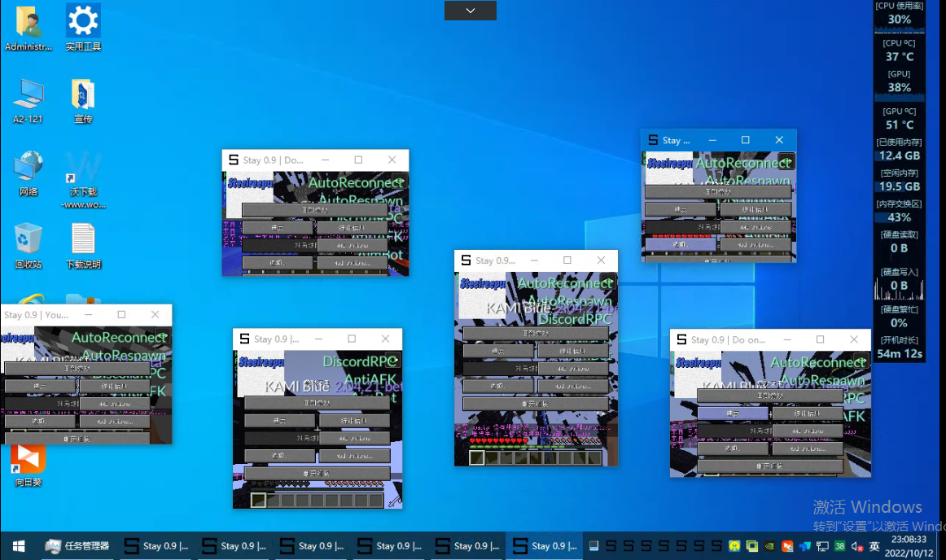The height and width of the screenshot is (560, 946).
Task: Click blue icon left of network tray icon
Action: [x=805, y=546]
